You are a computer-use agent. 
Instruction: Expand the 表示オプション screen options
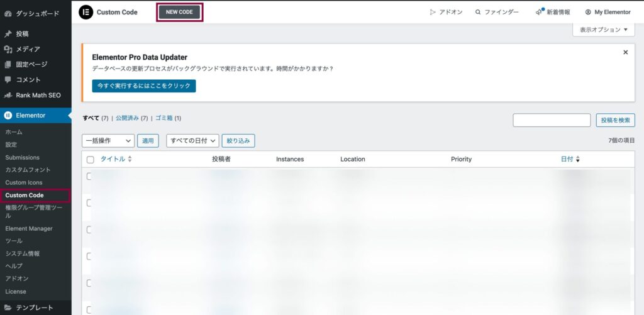pos(604,30)
